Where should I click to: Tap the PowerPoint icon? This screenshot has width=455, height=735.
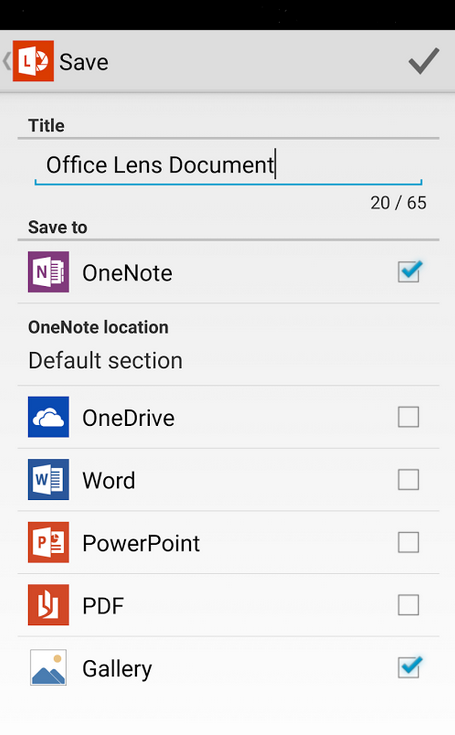coord(48,542)
